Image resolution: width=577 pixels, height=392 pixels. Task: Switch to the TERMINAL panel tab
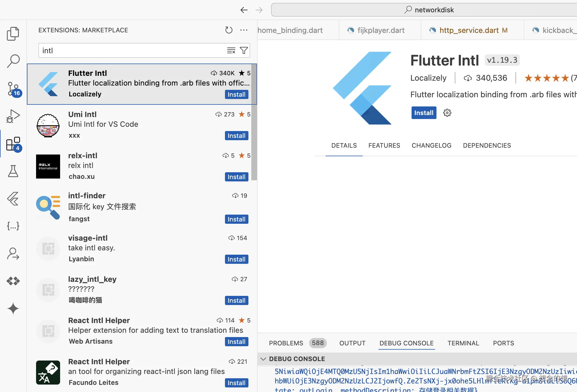463,343
